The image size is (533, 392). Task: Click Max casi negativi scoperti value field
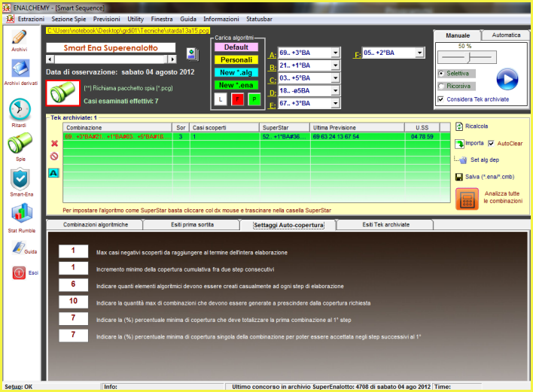(73, 251)
